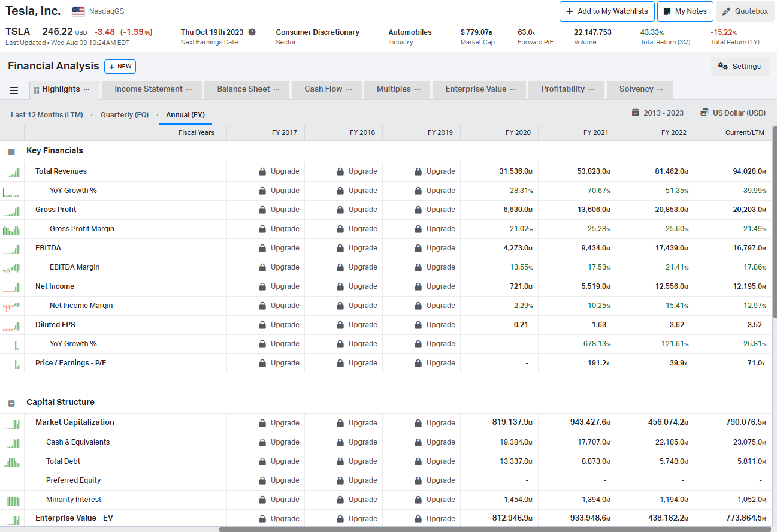The width and height of the screenshot is (777, 532).
Task: Click the info icon next to earnings date
Action: coord(252,32)
